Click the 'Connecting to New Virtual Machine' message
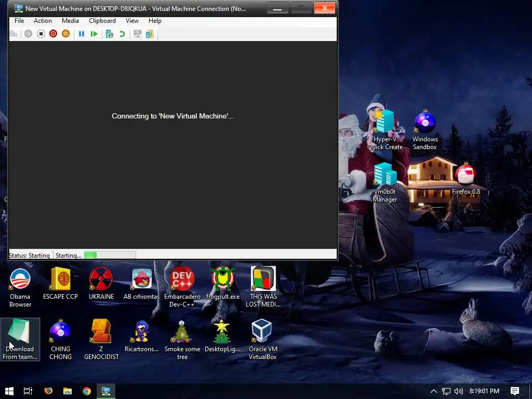 pos(172,116)
